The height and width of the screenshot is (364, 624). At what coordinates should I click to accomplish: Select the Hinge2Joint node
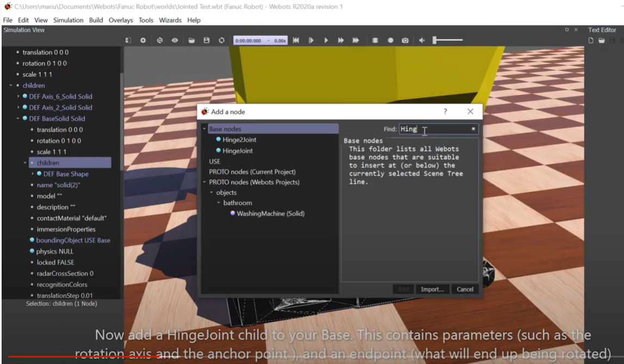click(x=239, y=140)
